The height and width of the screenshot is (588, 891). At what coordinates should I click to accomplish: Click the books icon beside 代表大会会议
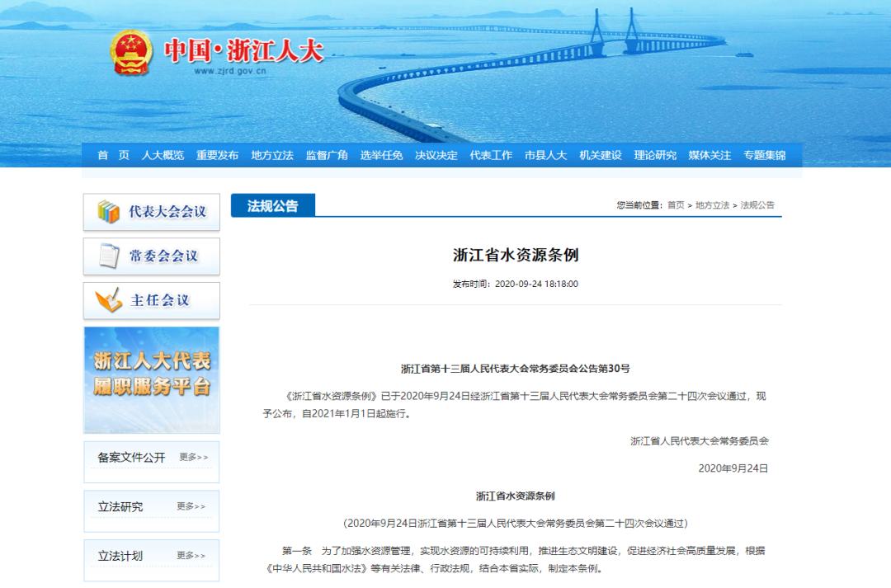coord(109,212)
